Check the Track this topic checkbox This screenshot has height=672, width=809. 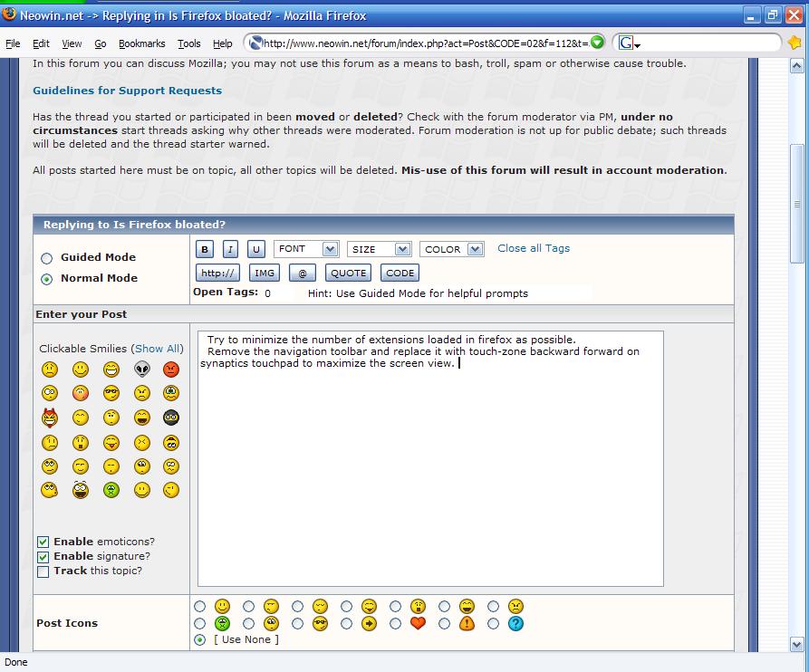(x=43, y=571)
